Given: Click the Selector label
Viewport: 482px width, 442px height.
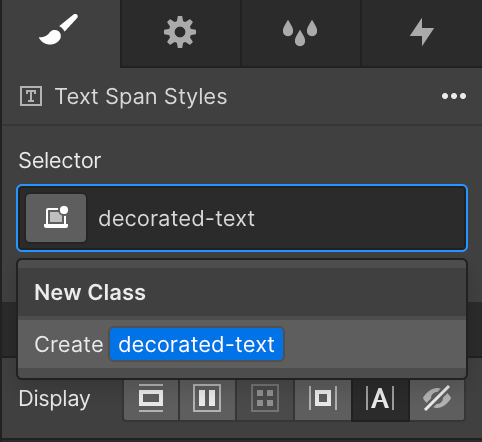Looking at the screenshot, I should click(60, 160).
